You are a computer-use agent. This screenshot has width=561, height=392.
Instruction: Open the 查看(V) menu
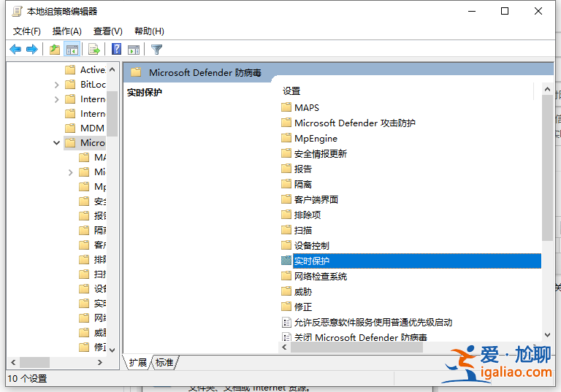[107, 31]
